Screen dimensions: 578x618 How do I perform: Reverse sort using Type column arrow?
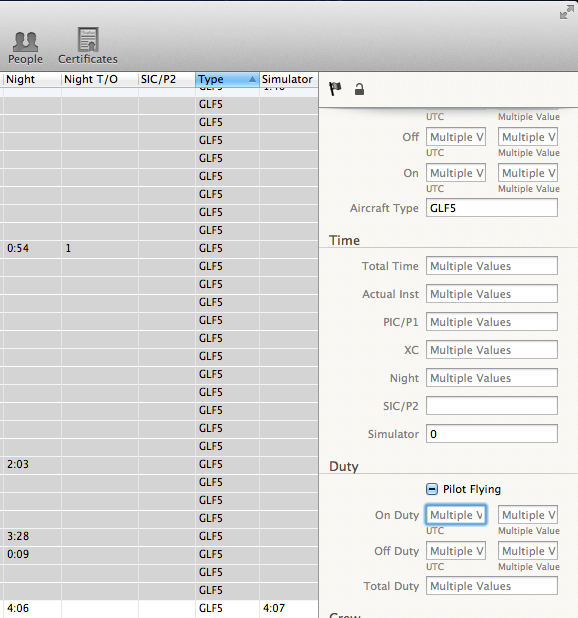[x=252, y=79]
